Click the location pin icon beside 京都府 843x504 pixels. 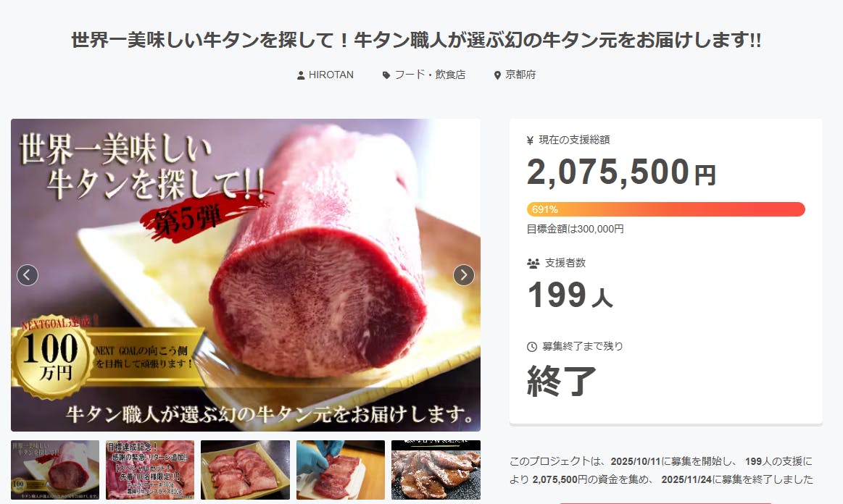(x=497, y=75)
